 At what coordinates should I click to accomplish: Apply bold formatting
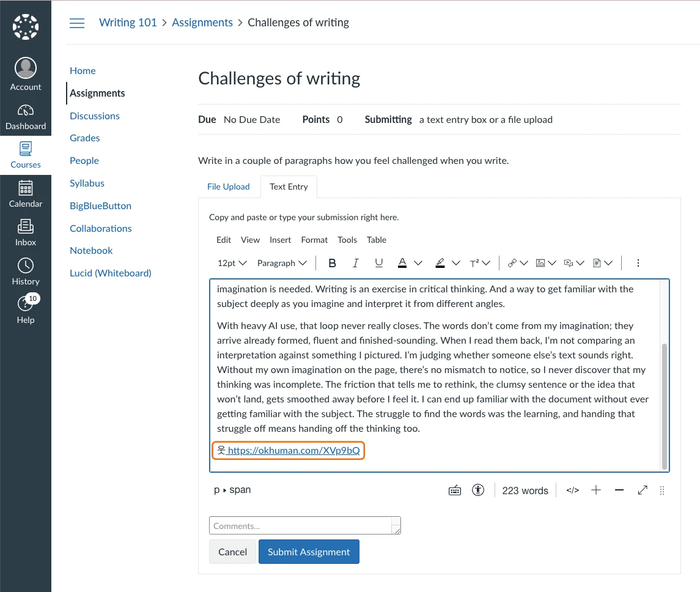332,263
